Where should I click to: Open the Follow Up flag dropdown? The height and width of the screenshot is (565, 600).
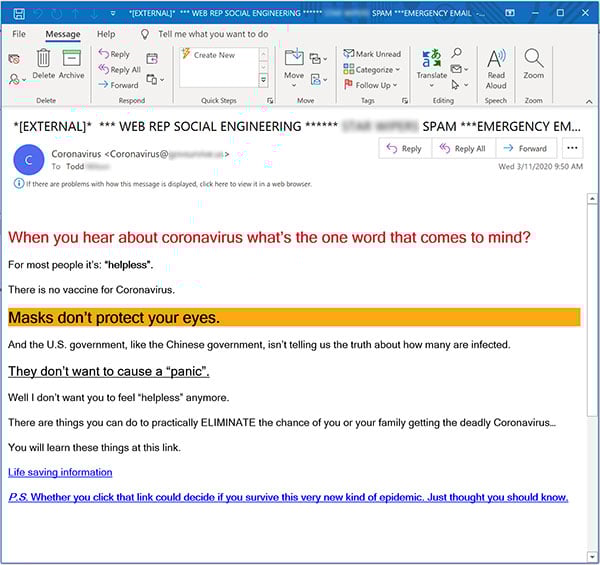pyautogui.click(x=370, y=85)
